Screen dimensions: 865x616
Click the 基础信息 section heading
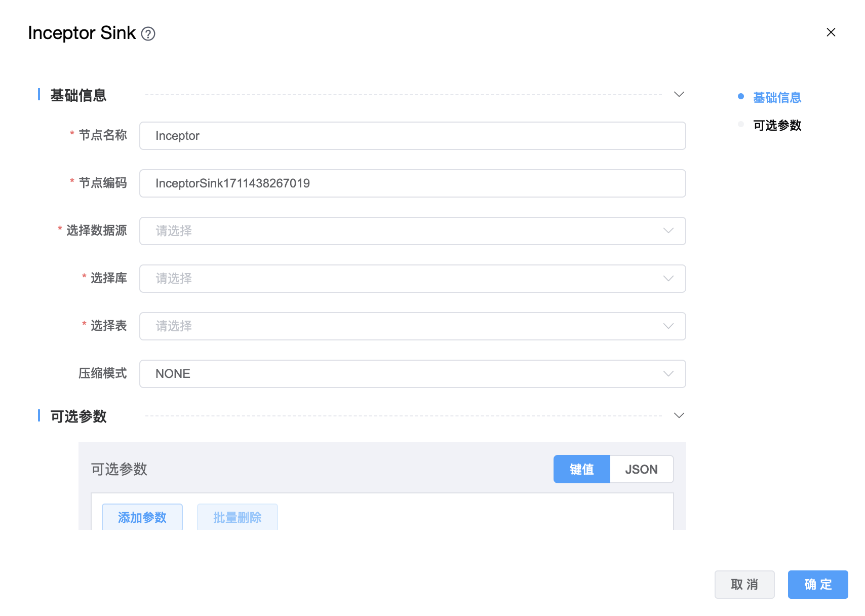point(78,95)
